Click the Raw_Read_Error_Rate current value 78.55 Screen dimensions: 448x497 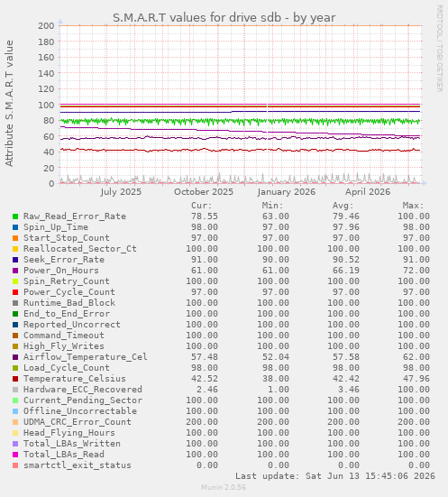[x=205, y=216]
